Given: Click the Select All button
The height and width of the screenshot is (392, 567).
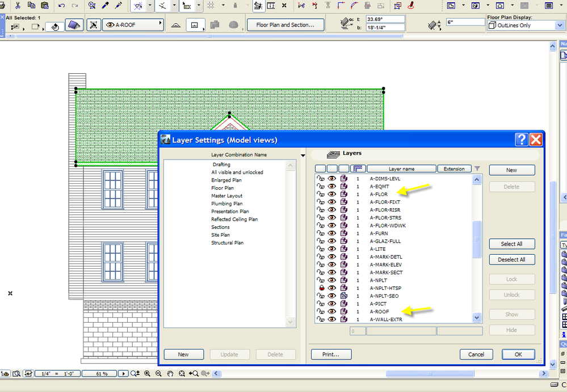Looking at the screenshot, I should point(511,244).
